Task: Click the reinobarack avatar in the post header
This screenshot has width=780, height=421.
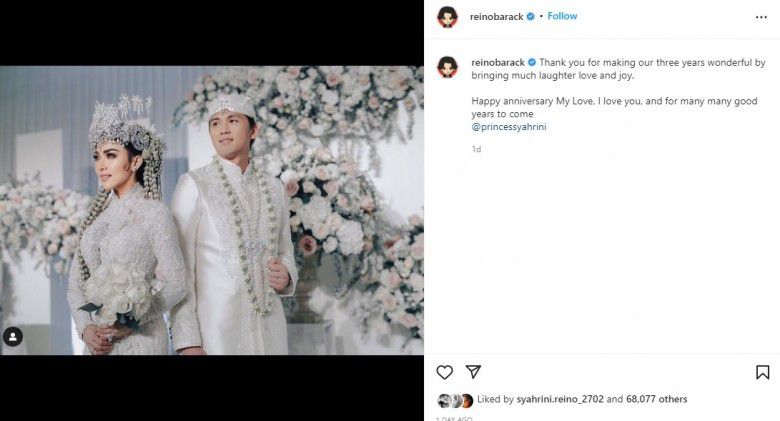Action: pyautogui.click(x=448, y=17)
